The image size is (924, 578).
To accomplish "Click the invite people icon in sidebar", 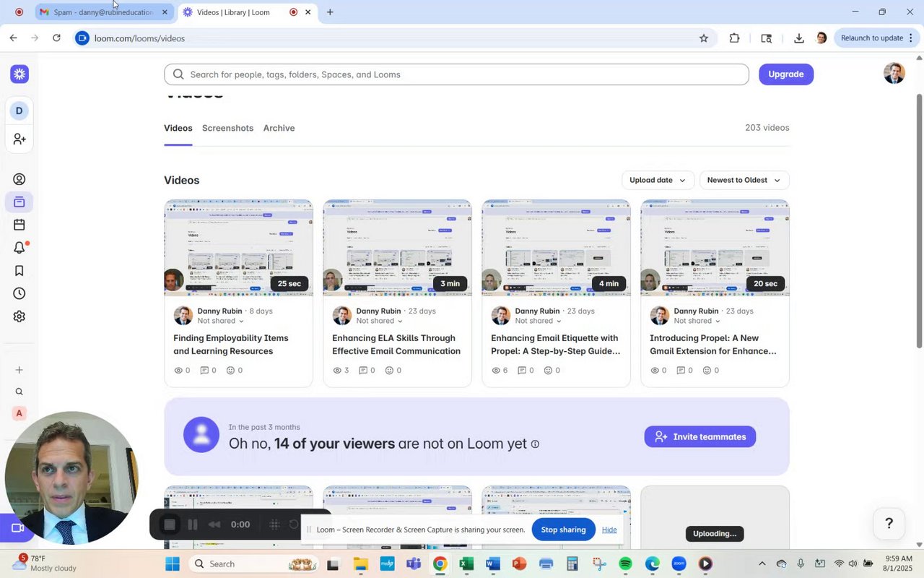I will (19, 139).
